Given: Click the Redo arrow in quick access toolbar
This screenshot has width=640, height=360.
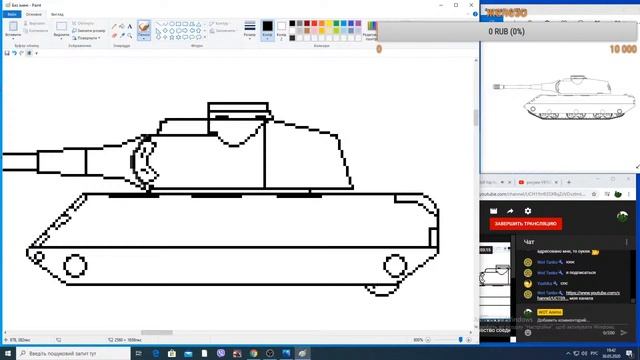Looking at the screenshot, I should pos(22,53).
